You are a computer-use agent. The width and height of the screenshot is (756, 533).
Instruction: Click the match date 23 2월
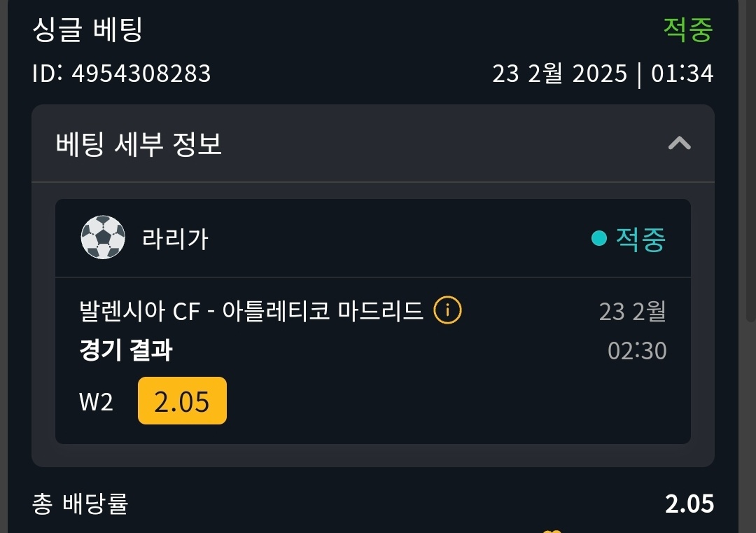click(632, 311)
